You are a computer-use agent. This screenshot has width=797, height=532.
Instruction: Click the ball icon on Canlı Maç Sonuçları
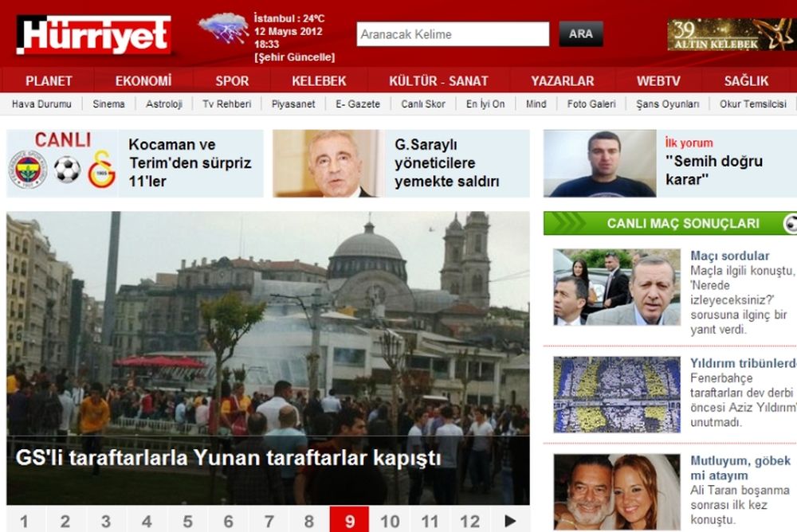point(791,223)
